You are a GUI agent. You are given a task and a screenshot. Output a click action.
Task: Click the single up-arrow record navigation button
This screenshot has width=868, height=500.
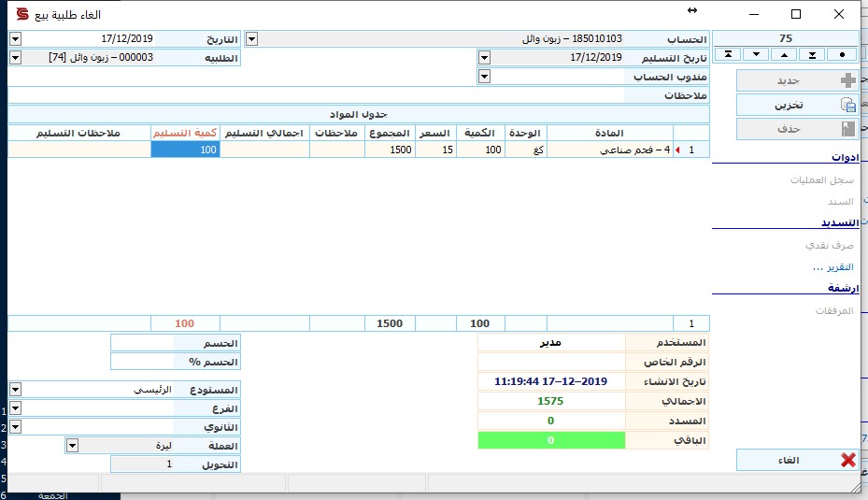(x=785, y=54)
